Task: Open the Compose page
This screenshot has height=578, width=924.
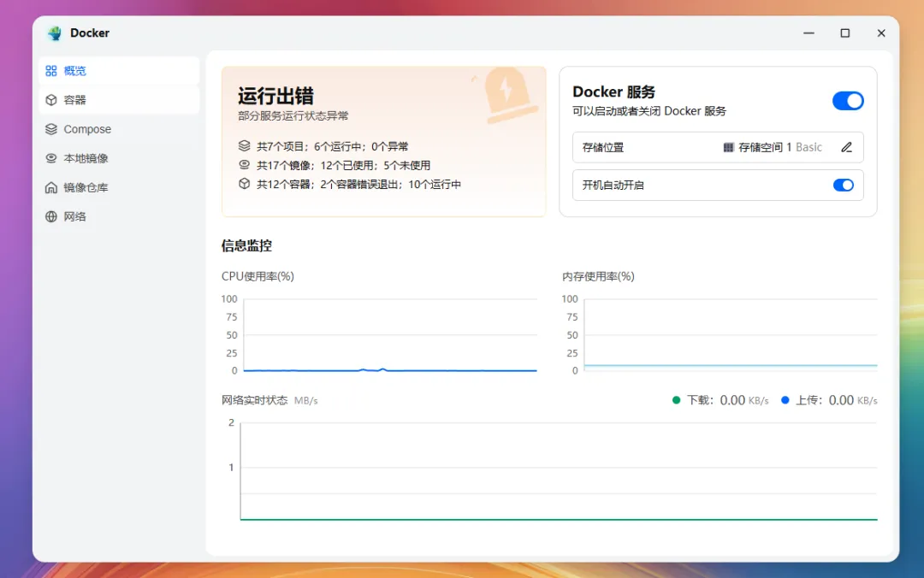Action: coord(119,129)
